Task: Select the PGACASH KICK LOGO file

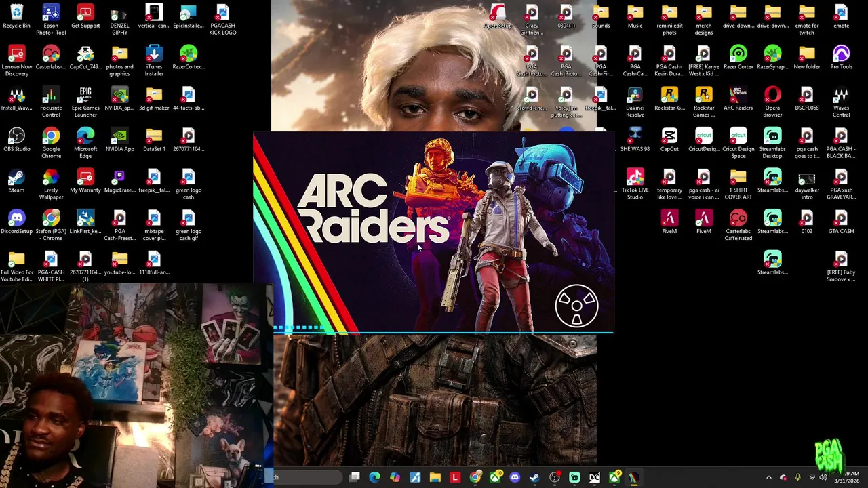Action: (x=222, y=20)
